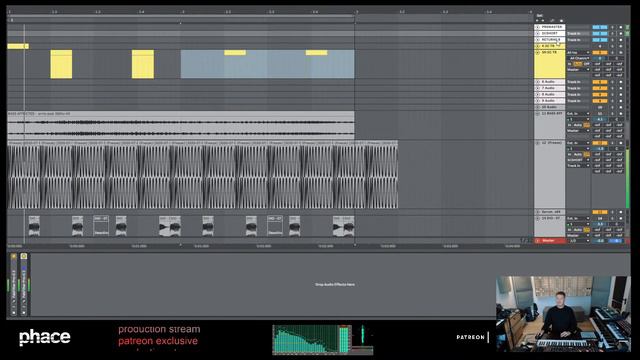Open Ext. In dropdown on 11 BASS EFF
This screenshot has height=360, width=640.
point(578,113)
